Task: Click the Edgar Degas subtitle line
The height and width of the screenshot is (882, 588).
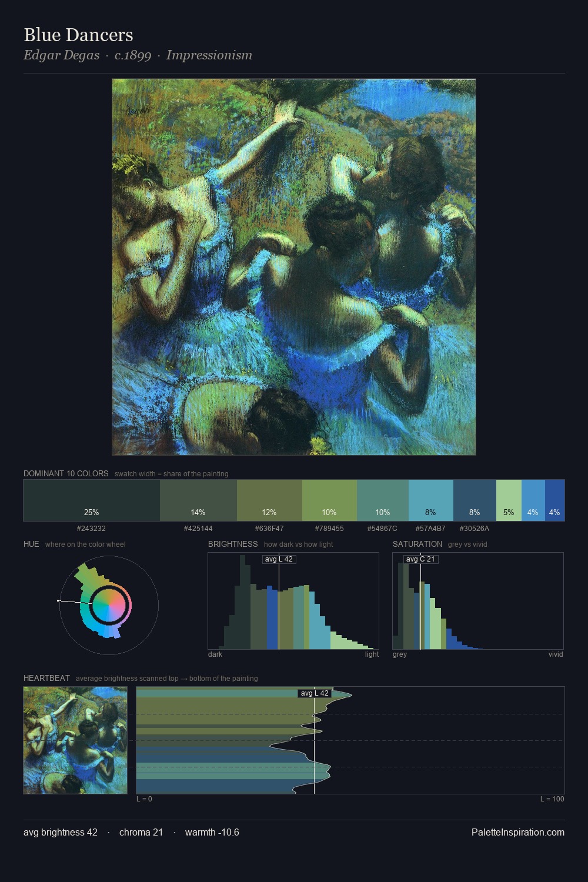Action: tap(138, 55)
